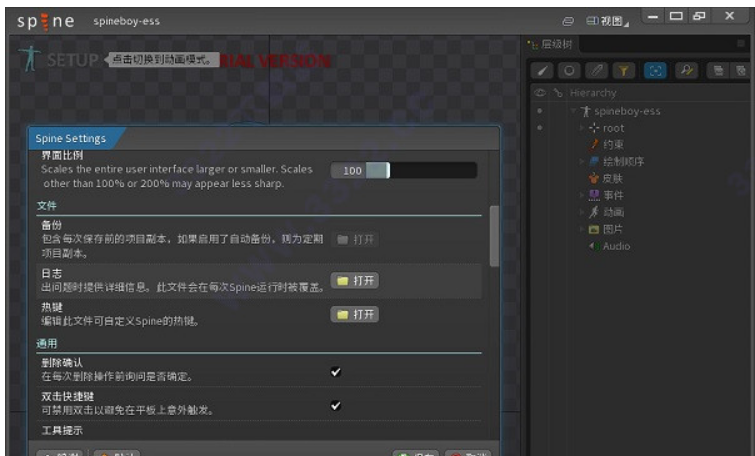The image size is (755, 456).
Task: Click the 100 value in scale slider
Action: 352,170
